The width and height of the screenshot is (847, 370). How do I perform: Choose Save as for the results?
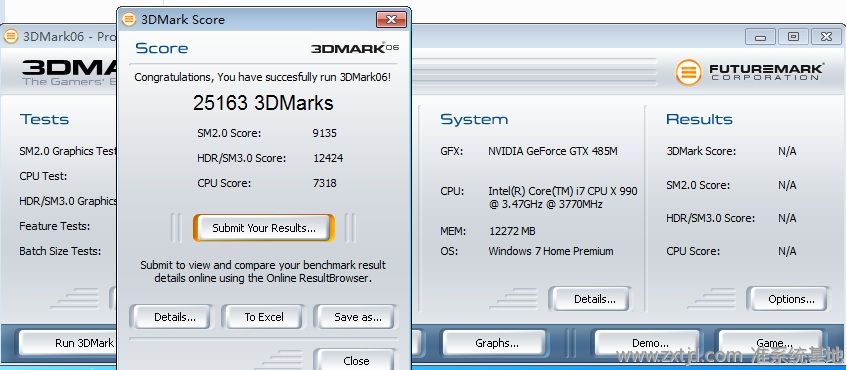tap(358, 317)
